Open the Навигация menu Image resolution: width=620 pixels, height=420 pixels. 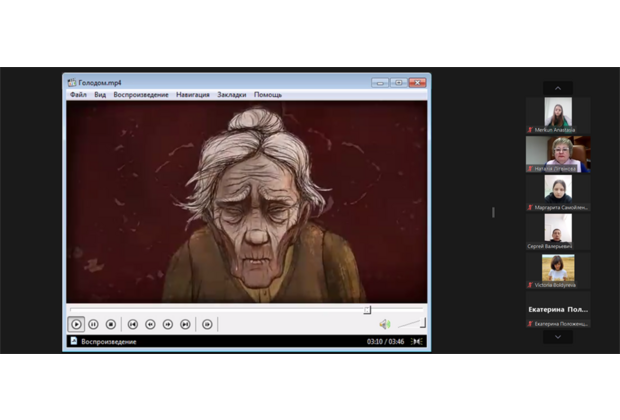click(192, 95)
